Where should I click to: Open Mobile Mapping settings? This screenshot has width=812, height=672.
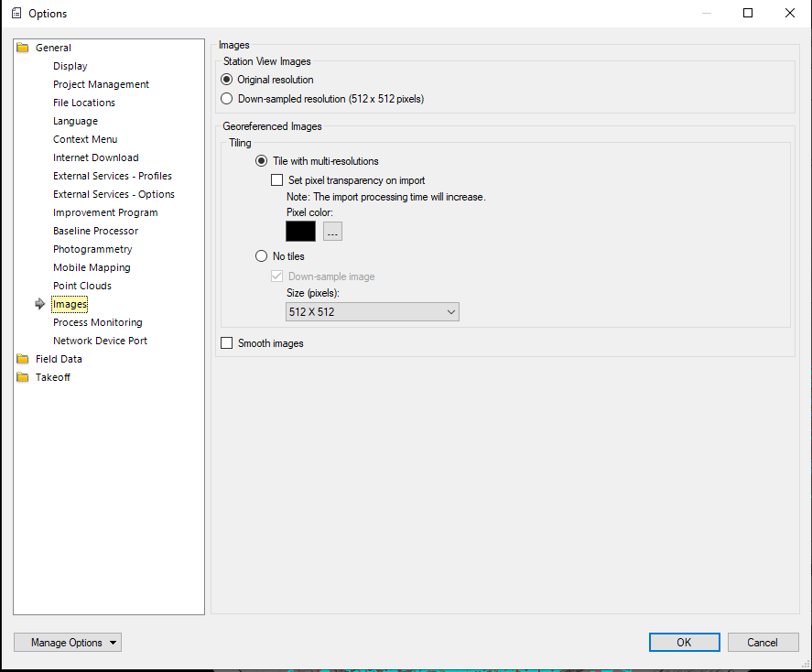tap(92, 267)
